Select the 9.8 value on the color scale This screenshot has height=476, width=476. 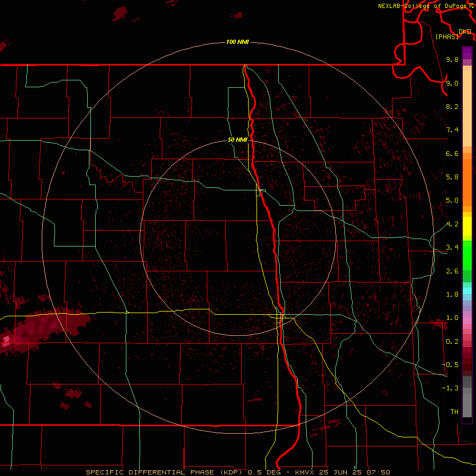click(452, 59)
